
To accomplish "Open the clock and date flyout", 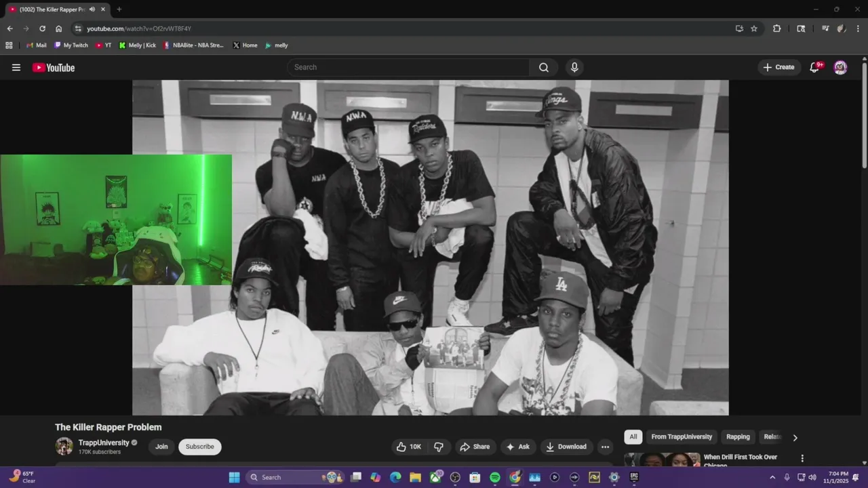I will 838,477.
